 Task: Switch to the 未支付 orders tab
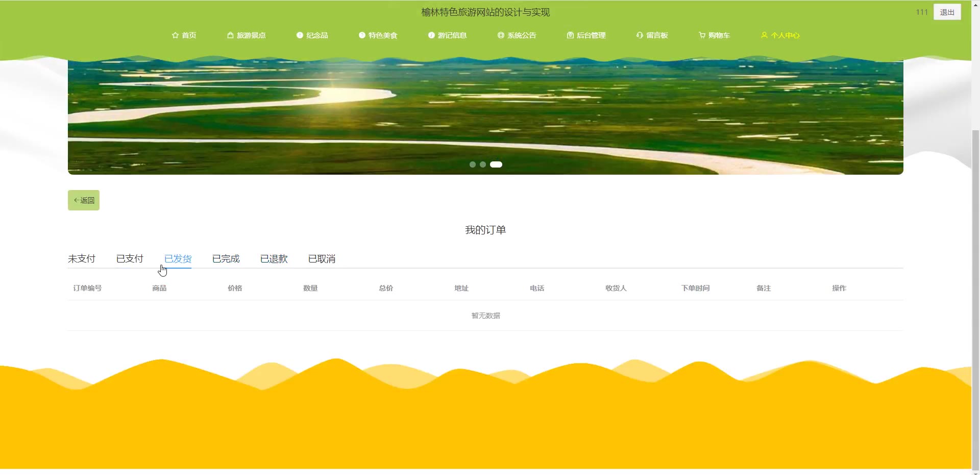82,259
